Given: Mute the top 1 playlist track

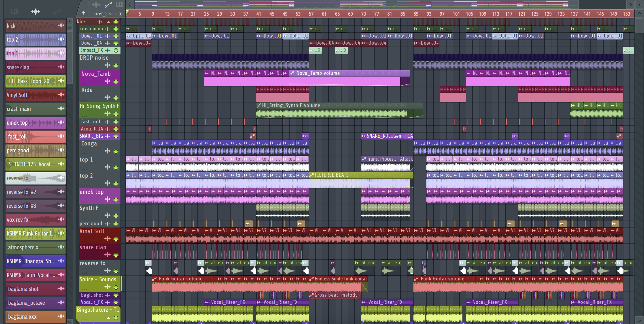Looking at the screenshot, I should click(x=116, y=167).
